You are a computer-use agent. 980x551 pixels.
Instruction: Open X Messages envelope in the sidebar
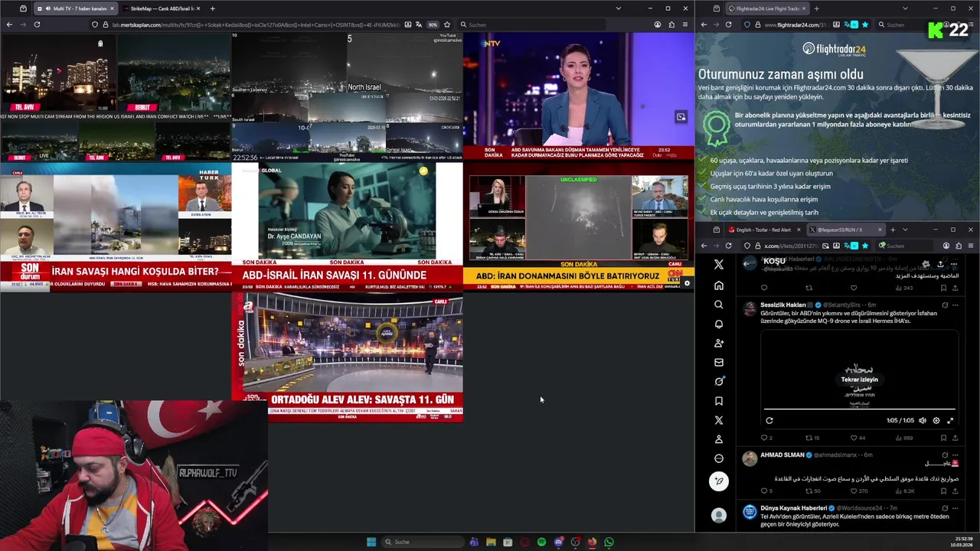point(718,362)
